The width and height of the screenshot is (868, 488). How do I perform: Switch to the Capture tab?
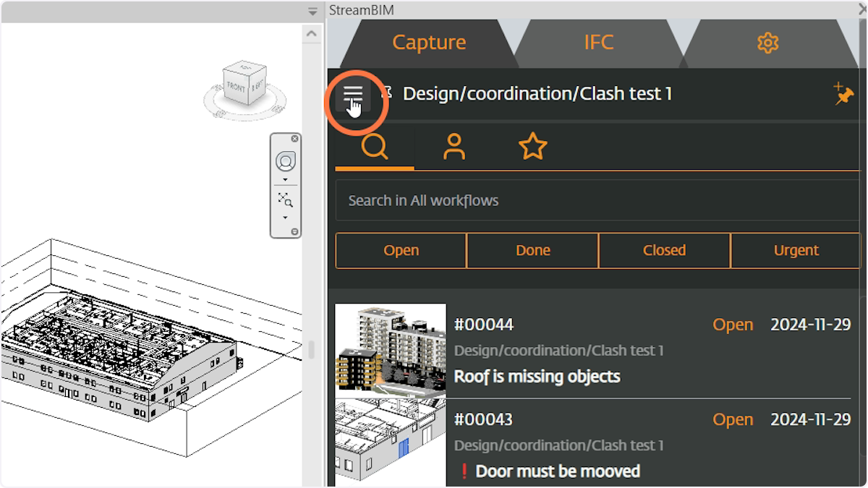pos(429,43)
